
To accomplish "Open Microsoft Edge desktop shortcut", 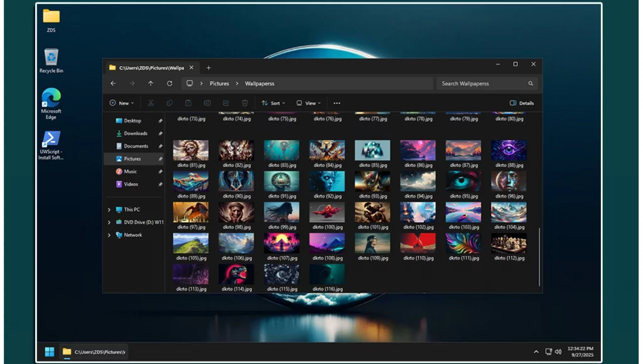I will (51, 102).
